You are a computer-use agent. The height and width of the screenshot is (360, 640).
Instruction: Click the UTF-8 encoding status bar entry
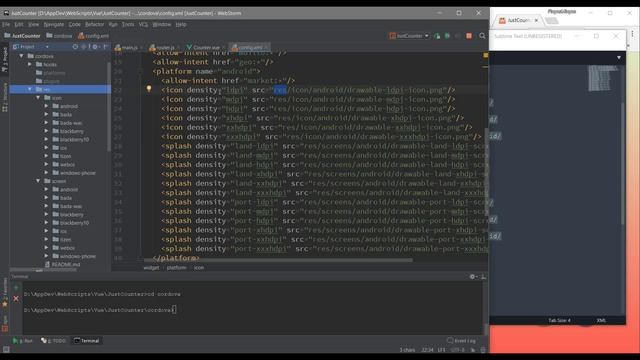(458, 350)
